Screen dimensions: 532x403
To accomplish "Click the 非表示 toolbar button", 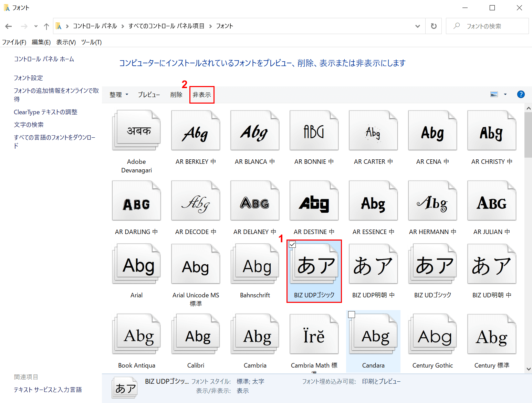I will (x=202, y=95).
